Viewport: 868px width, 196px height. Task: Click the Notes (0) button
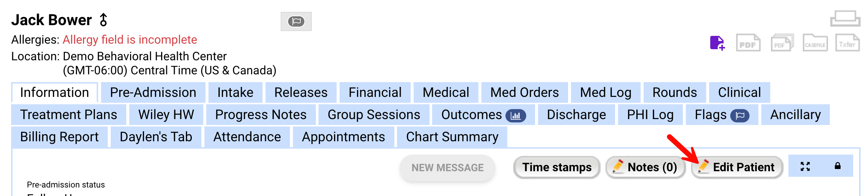tap(645, 167)
